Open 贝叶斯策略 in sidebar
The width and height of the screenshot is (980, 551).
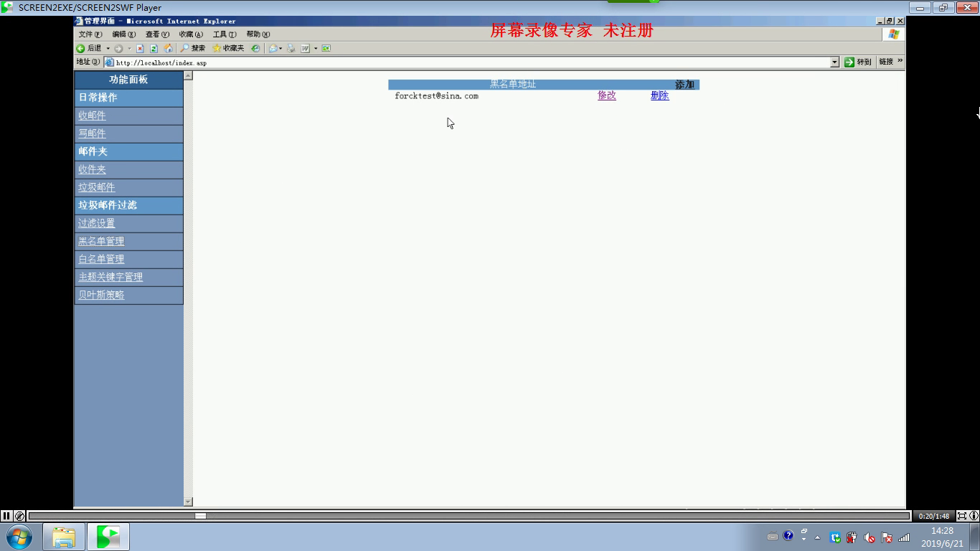pos(101,295)
